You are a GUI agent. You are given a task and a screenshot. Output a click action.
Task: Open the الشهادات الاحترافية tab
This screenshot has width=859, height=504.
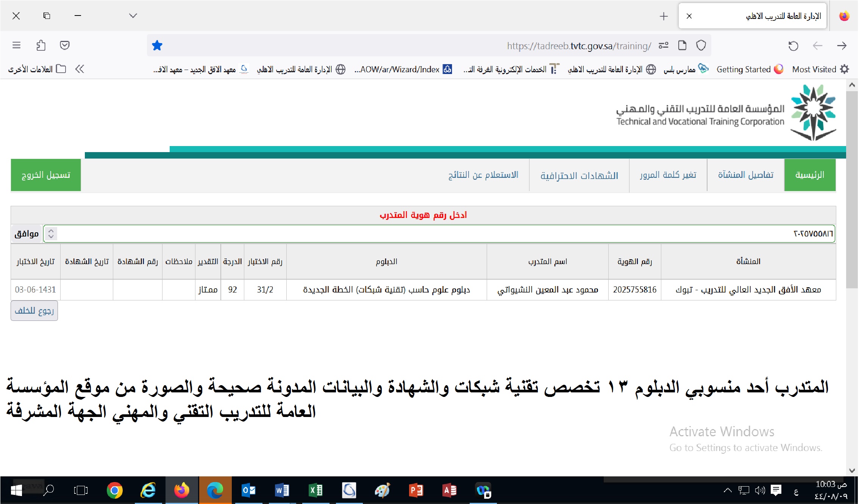point(579,175)
